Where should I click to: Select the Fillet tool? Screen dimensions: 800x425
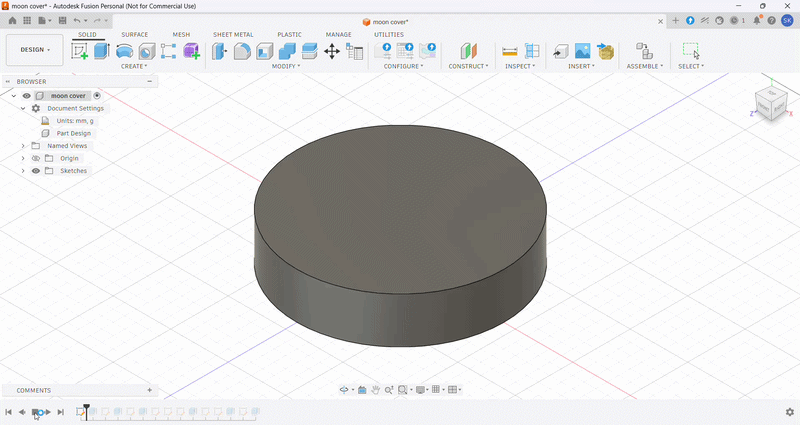[242, 51]
